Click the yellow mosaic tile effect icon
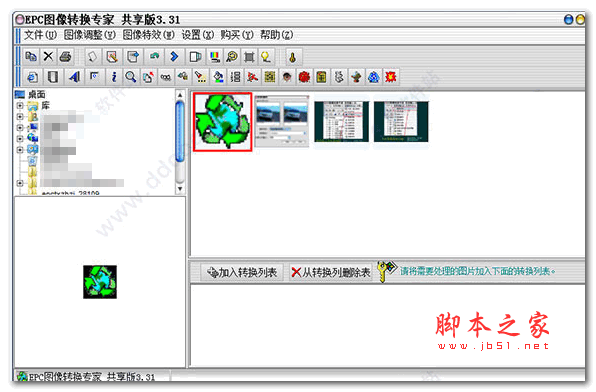This screenshot has width=596, height=392. point(270,77)
